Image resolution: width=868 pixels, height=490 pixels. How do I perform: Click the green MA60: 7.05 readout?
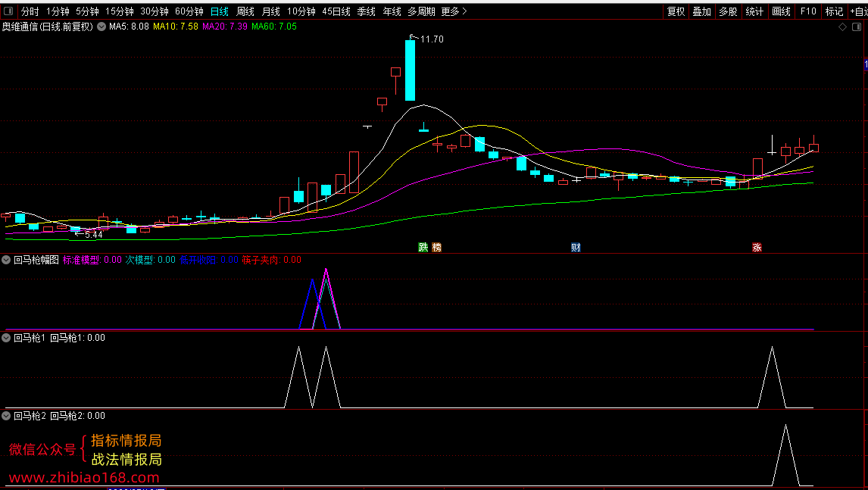pos(274,26)
